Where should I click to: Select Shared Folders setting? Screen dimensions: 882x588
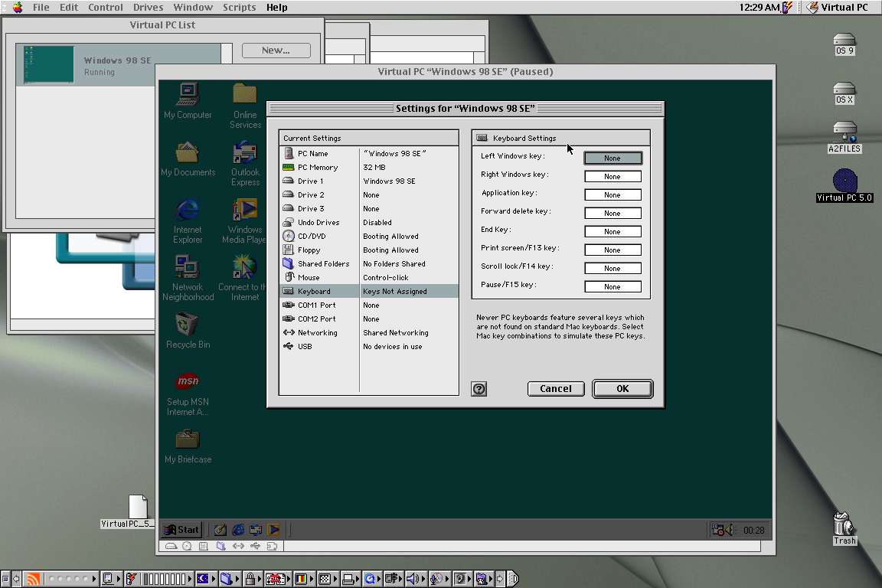(x=369, y=264)
